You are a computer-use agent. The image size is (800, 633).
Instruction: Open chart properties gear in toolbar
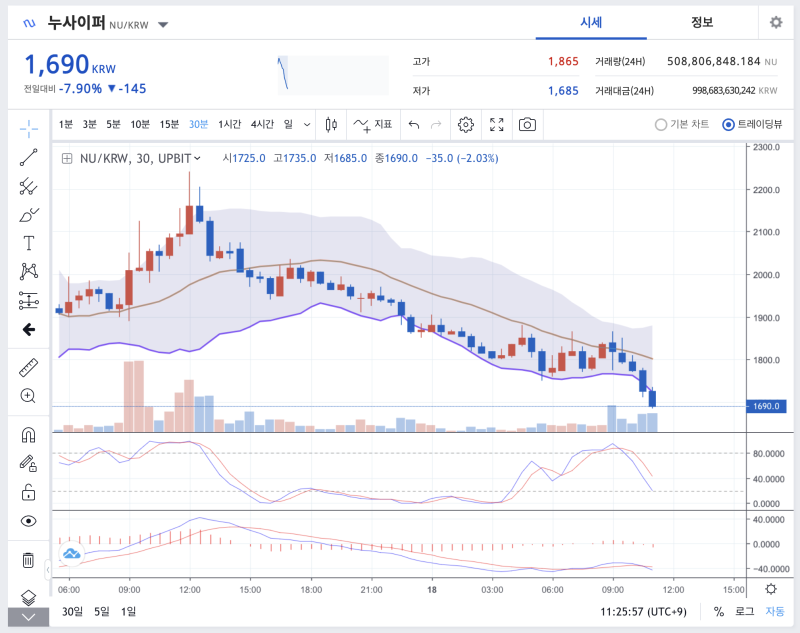465,124
